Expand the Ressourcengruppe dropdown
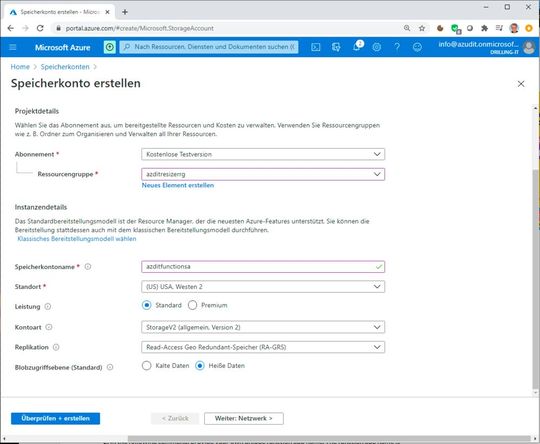Image resolution: width=540 pixels, height=444 pixels. tap(263, 174)
